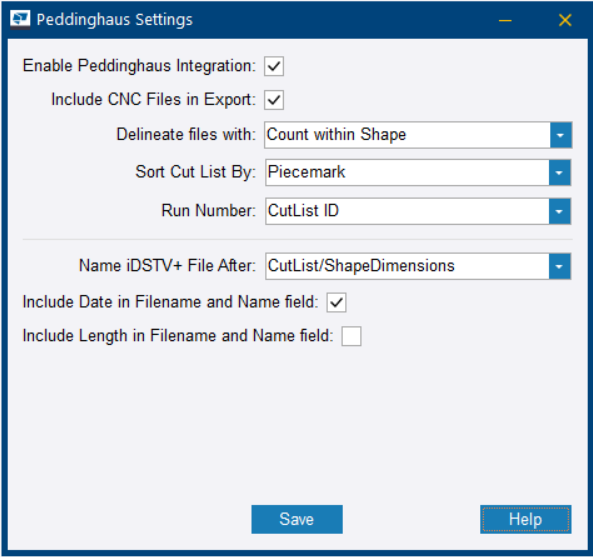Enable Include Length in Filename checkbox
This screenshot has height=557, width=593.
[x=351, y=336]
